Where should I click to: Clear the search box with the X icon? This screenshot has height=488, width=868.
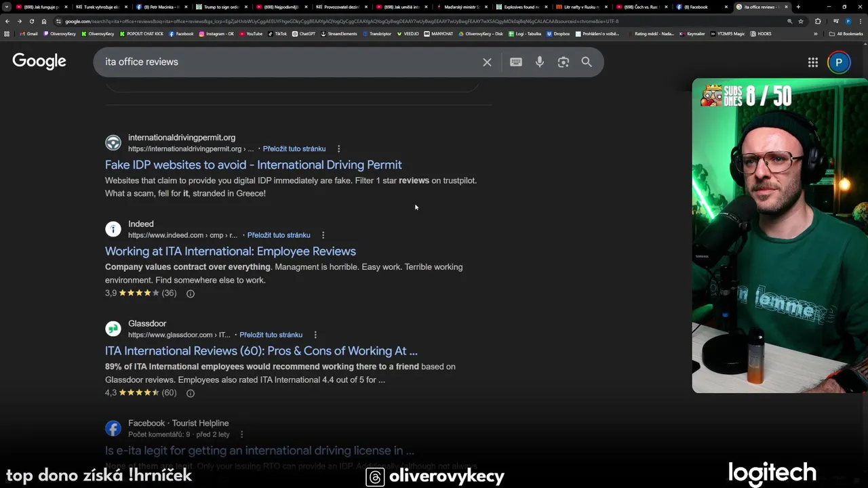click(487, 62)
